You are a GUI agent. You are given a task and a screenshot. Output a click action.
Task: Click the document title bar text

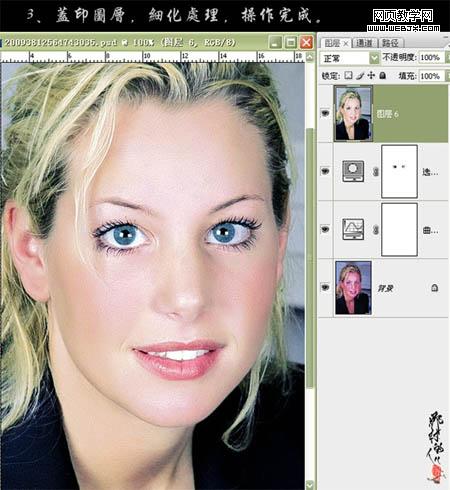pos(119,42)
